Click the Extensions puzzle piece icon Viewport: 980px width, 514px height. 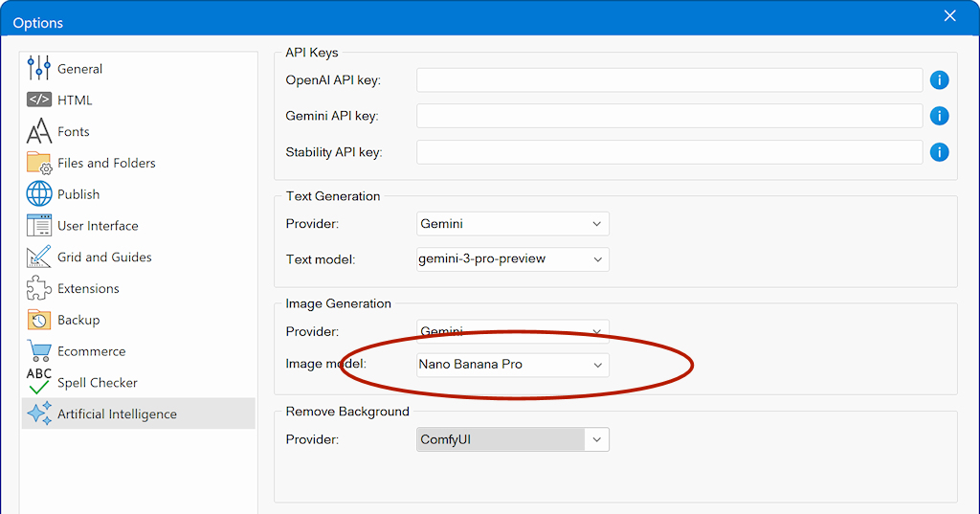click(38, 288)
